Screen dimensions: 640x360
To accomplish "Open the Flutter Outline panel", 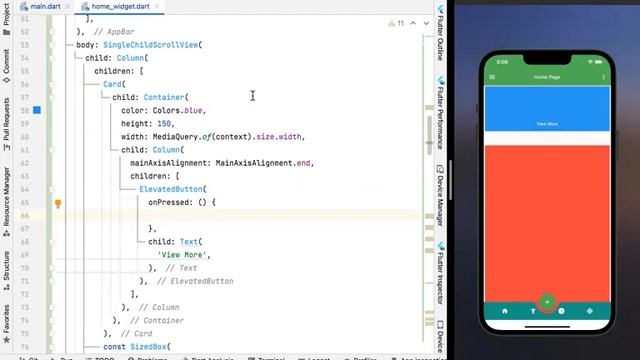I will (x=440, y=33).
